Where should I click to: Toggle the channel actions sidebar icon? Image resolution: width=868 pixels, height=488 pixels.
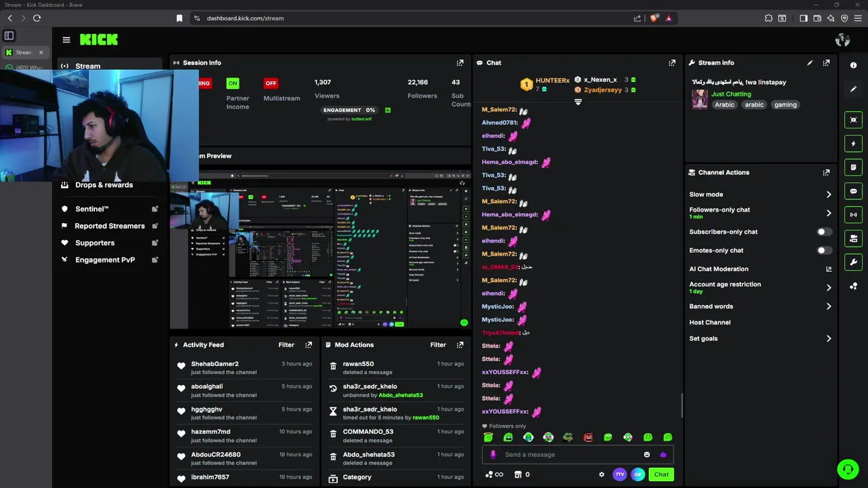point(853,239)
